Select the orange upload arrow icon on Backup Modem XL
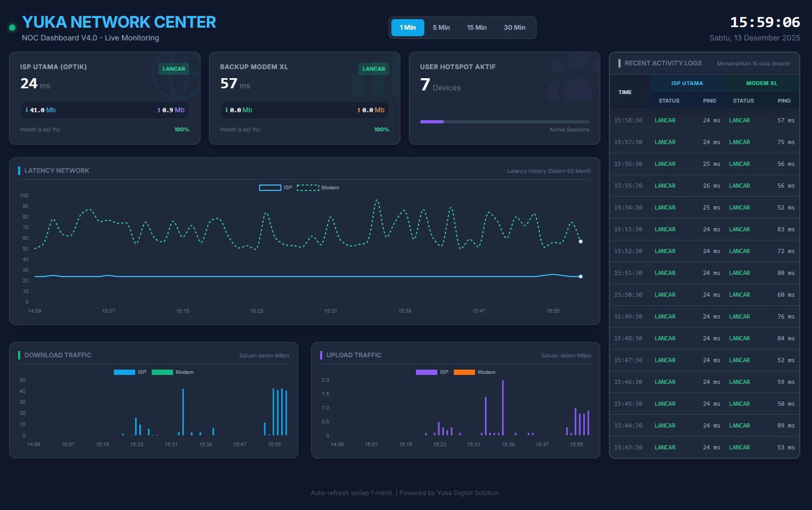The height and width of the screenshot is (510, 812). click(360, 110)
